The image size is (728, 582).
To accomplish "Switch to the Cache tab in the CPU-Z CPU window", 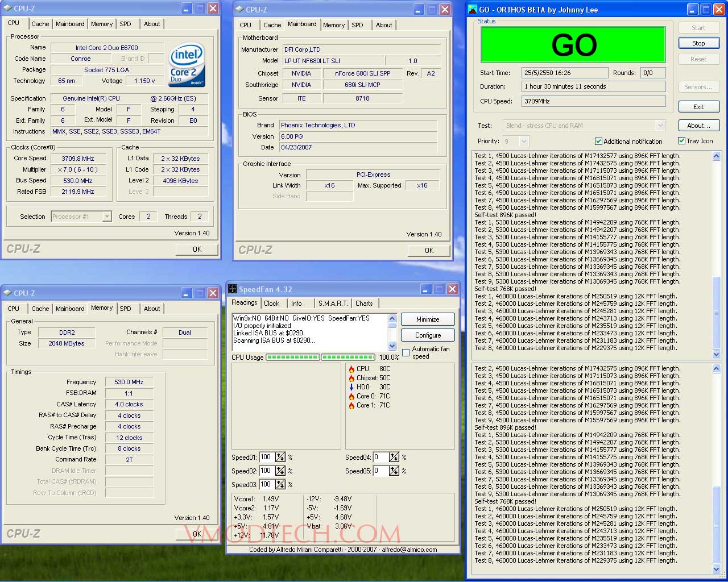I will coord(40,24).
